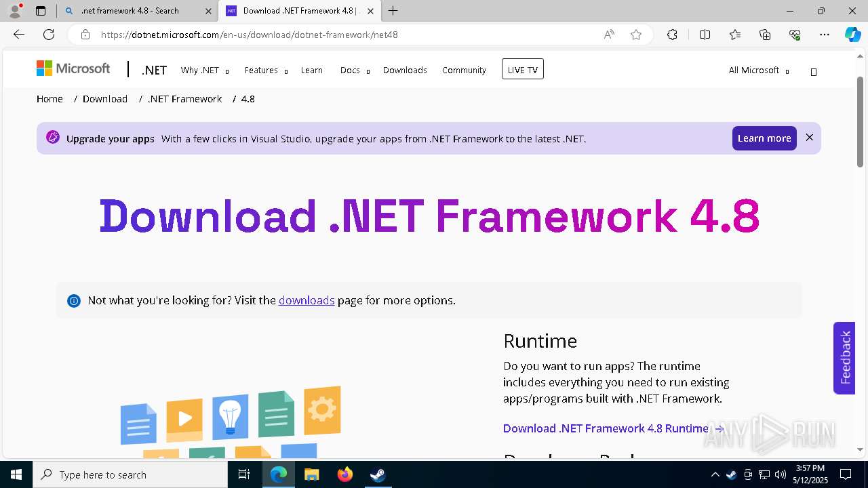Image resolution: width=868 pixels, height=488 pixels.
Task: Select the Download .NET Framework 4.8 tab
Action: 298,11
